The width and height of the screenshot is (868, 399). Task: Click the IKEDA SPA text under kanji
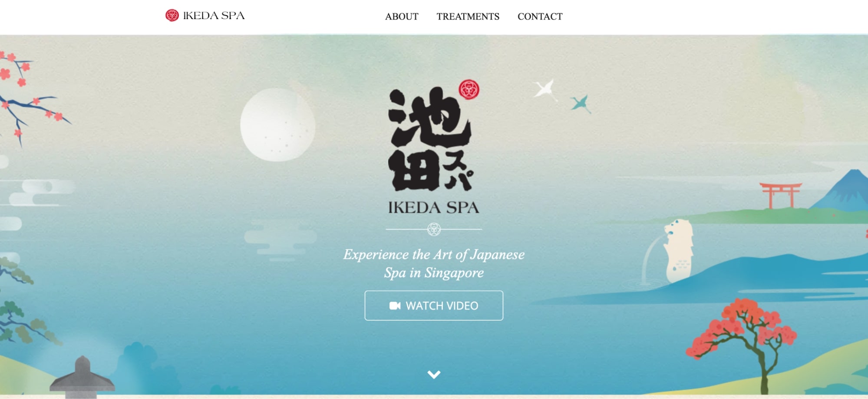coord(433,207)
